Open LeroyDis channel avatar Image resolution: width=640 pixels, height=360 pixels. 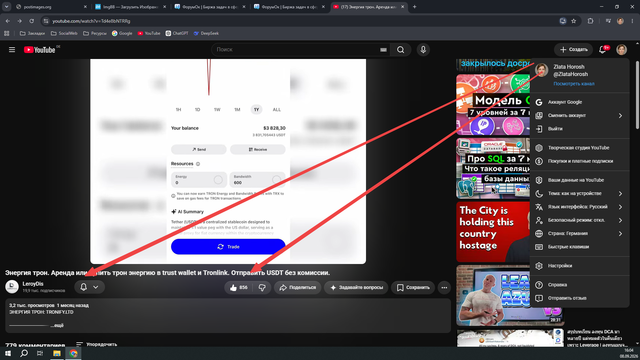click(12, 287)
